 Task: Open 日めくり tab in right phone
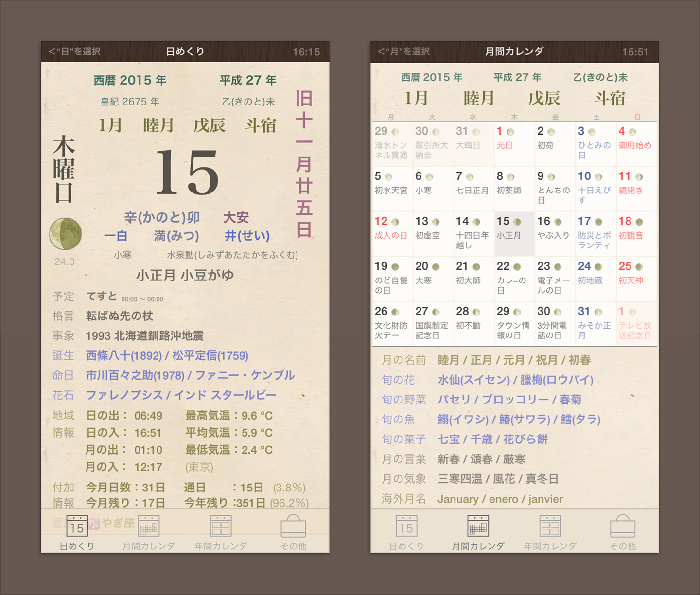click(406, 532)
